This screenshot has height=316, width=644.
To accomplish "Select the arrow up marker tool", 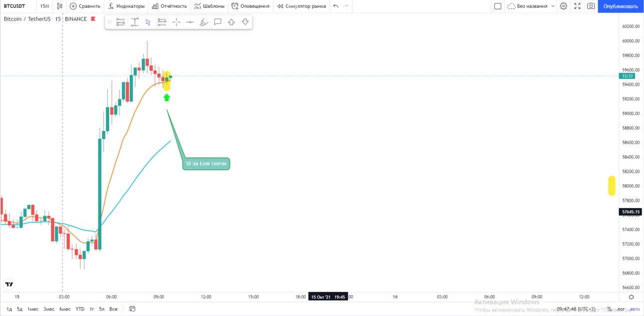I will point(231,22).
